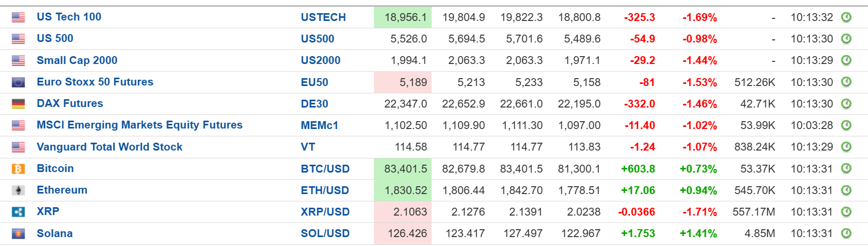This screenshot has height=246, width=868.
Task: Open the Small Cap 2000 link
Action: 77,60
